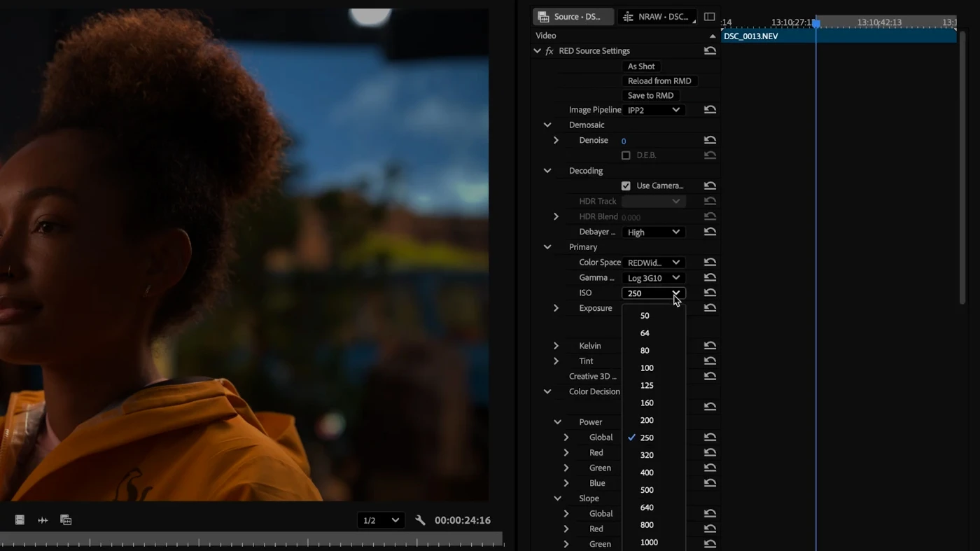Enable the D.E.B. checkbox
The width and height of the screenshot is (980, 551).
click(626, 155)
